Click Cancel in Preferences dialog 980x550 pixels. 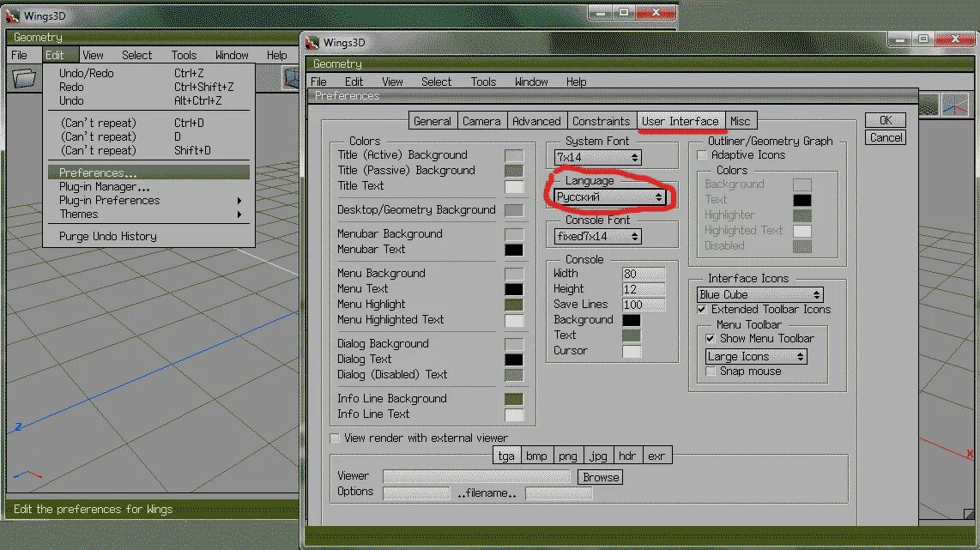886,137
